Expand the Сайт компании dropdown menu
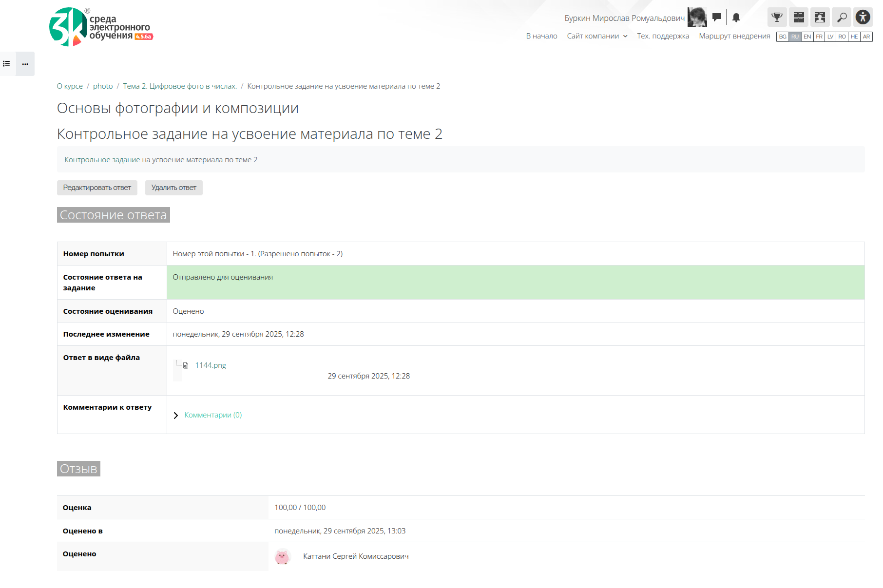The width and height of the screenshot is (883, 588). (597, 36)
